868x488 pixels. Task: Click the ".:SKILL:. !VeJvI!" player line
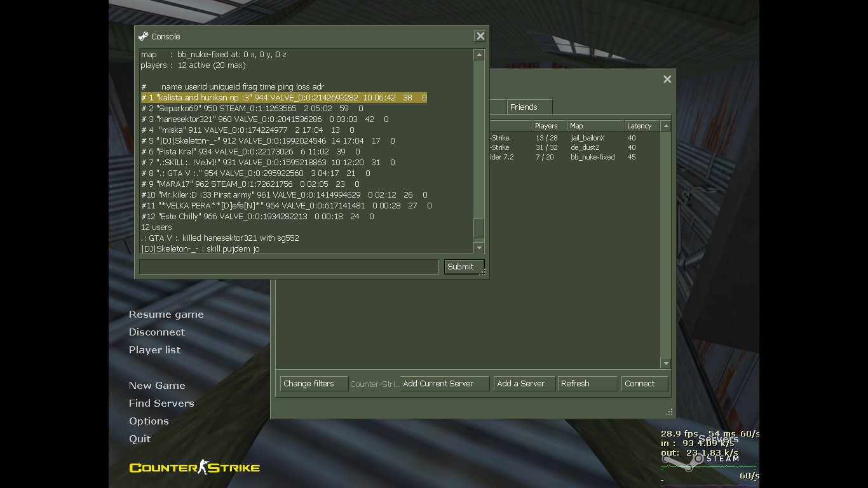(268, 162)
